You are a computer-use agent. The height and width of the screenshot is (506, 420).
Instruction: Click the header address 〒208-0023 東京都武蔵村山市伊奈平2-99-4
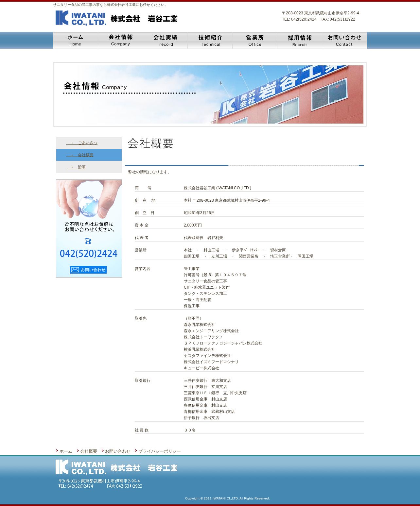[x=321, y=13]
